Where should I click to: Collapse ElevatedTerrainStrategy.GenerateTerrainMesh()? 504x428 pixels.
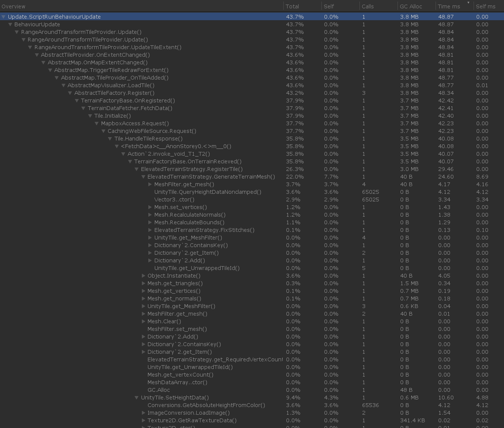pyautogui.click(x=143, y=177)
